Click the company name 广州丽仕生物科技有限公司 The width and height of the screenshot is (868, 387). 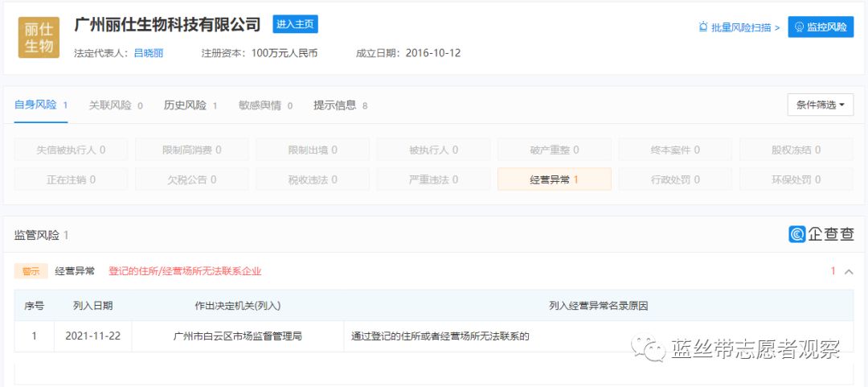[167, 24]
